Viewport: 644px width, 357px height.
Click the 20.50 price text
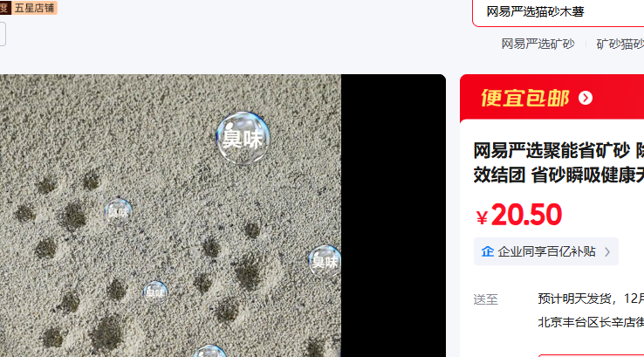526,215
